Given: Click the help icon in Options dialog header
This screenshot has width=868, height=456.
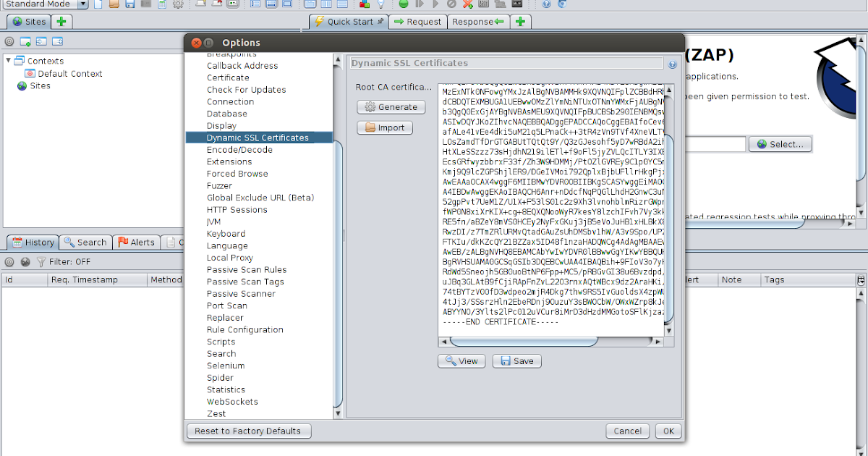Looking at the screenshot, I should point(672,64).
